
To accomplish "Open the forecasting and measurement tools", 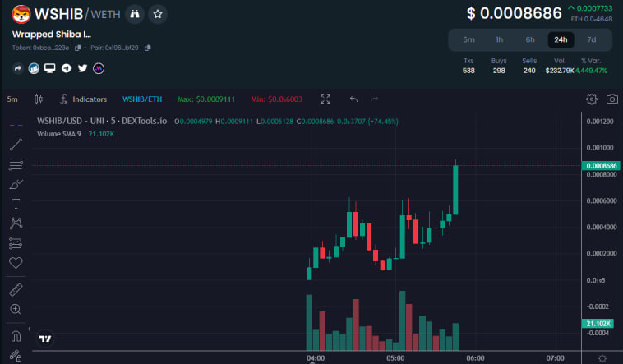I will (16, 243).
